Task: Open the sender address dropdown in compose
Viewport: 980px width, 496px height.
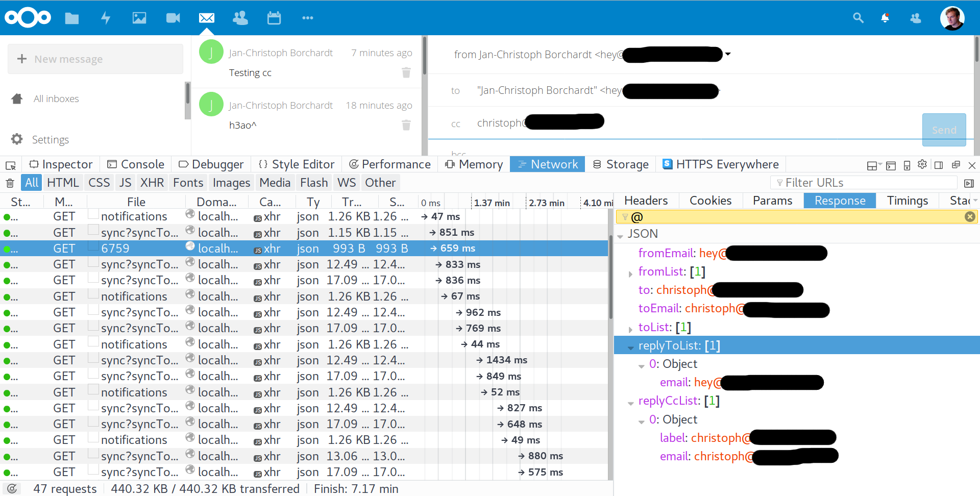Action: click(x=729, y=54)
